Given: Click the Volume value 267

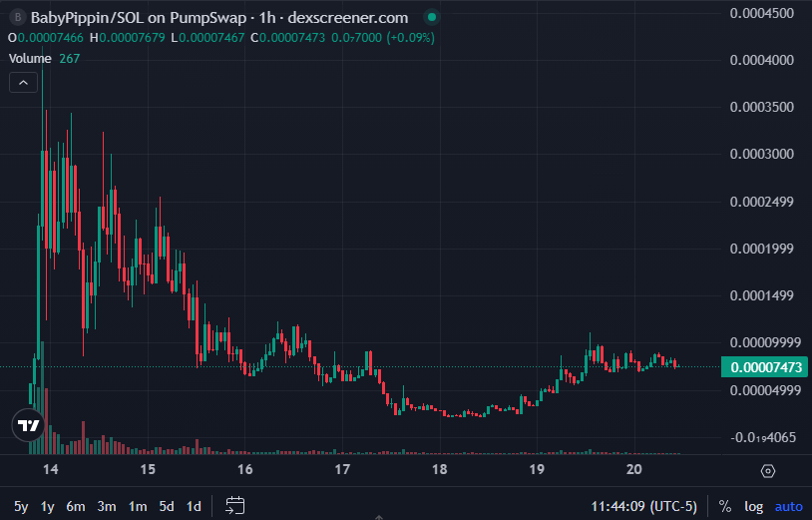Looking at the screenshot, I should (70, 59).
